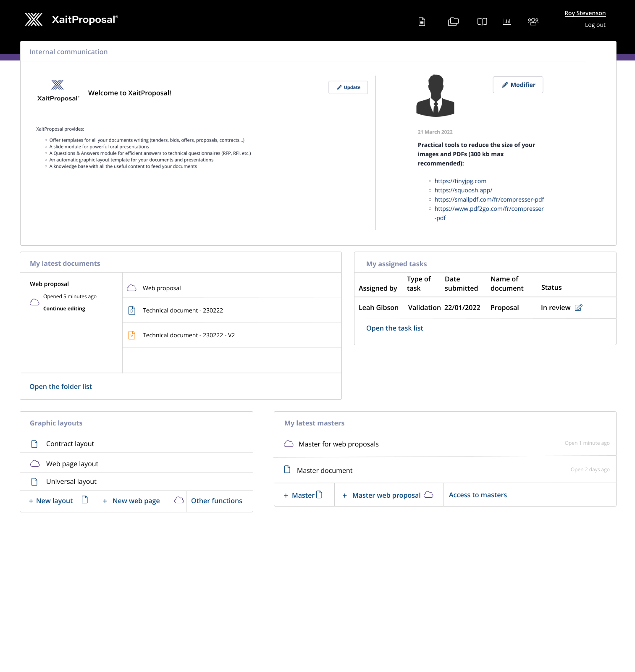Open the documents icon in top navigation

pyautogui.click(x=422, y=21)
